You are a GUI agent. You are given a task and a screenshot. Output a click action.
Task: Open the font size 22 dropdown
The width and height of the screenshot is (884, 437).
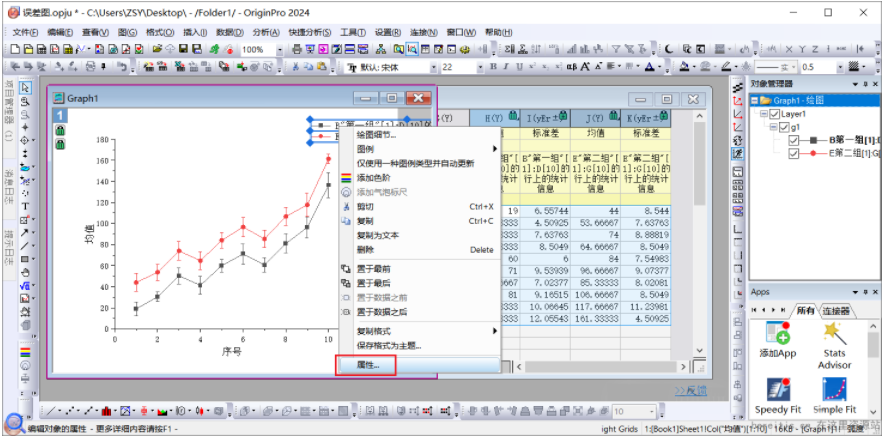[480, 67]
